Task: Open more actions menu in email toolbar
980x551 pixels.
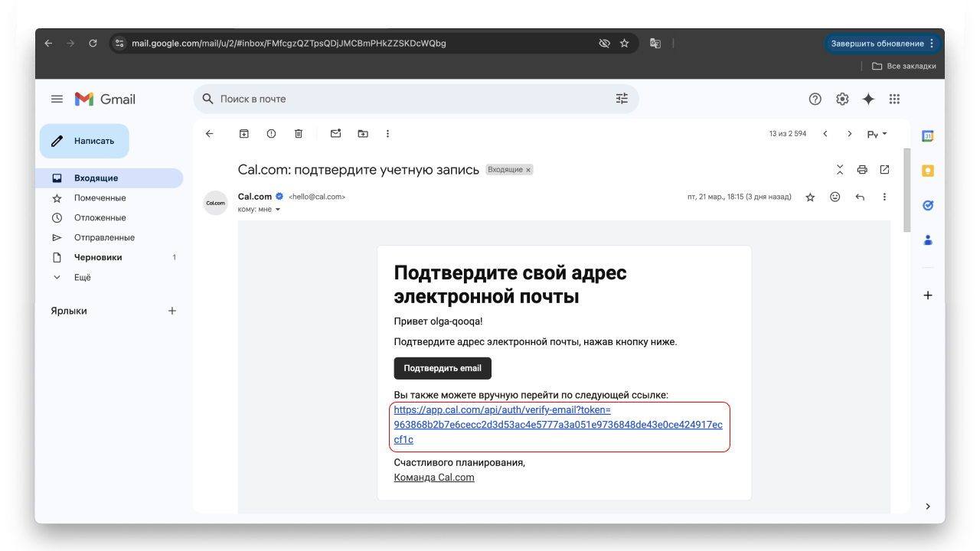Action: pos(387,133)
